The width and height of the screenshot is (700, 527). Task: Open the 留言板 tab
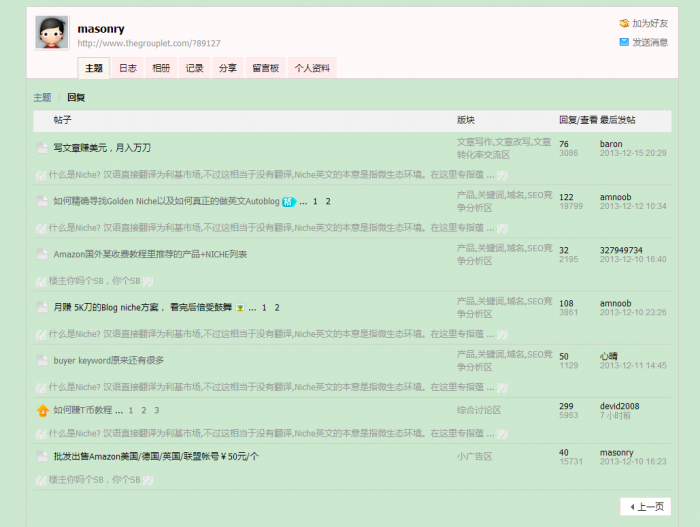265,68
